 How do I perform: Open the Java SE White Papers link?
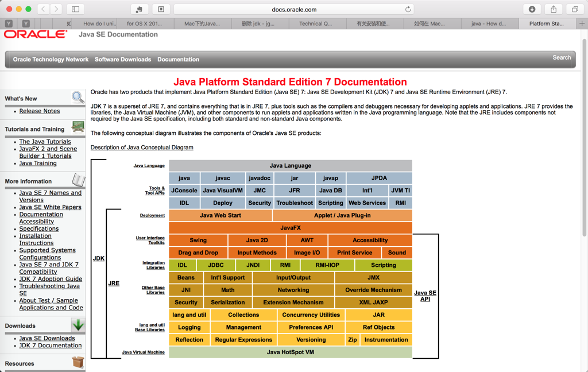51,207
